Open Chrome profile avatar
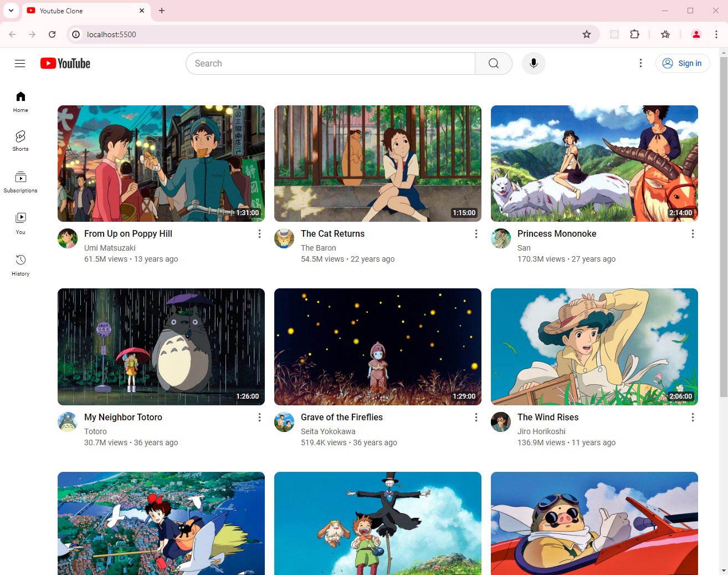This screenshot has height=575, width=728. point(696,34)
